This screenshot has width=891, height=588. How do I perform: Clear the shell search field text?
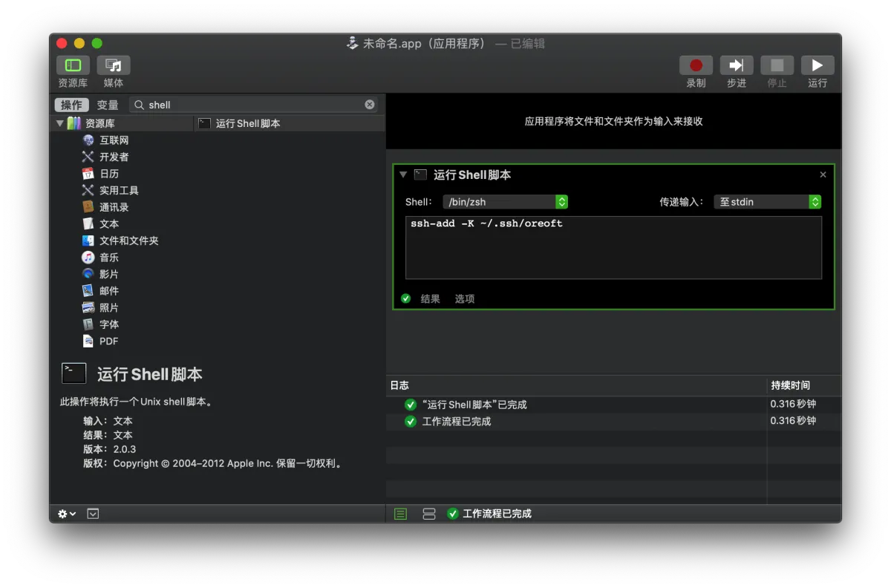[x=370, y=105]
